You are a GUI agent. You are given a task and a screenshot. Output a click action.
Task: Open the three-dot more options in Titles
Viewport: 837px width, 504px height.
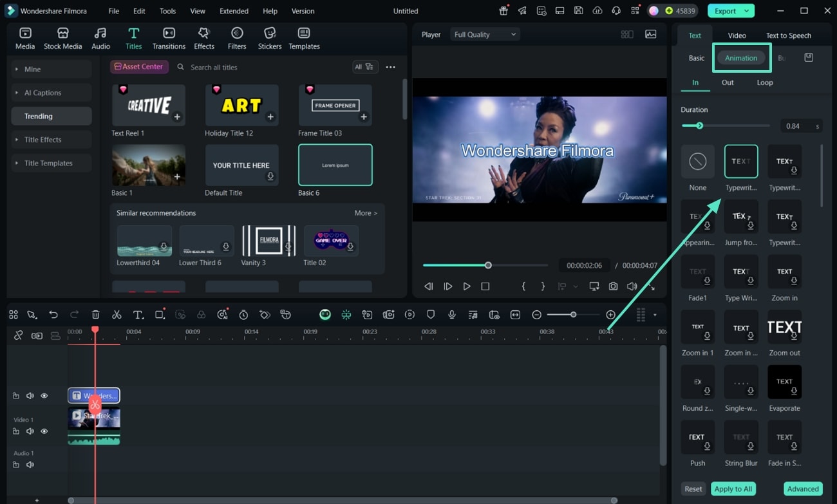[x=390, y=67]
